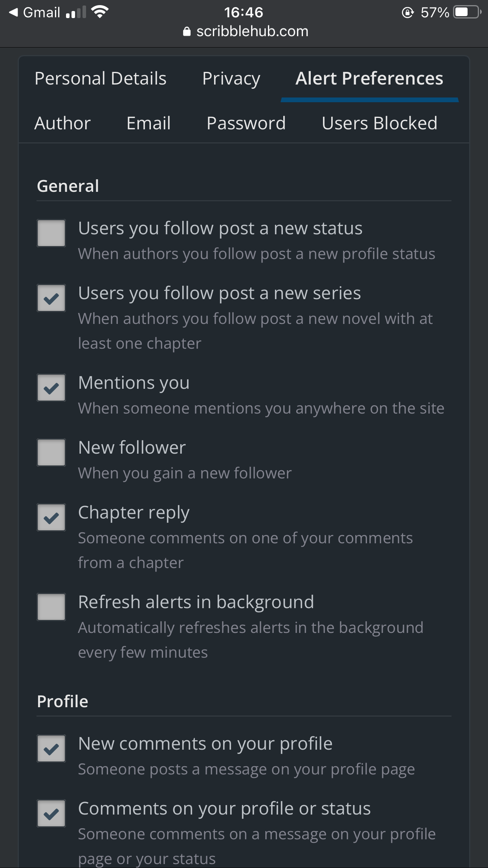This screenshot has width=488, height=868.
Task: Uncheck the 'Chapter reply' checkbox
Action: pos(51,517)
